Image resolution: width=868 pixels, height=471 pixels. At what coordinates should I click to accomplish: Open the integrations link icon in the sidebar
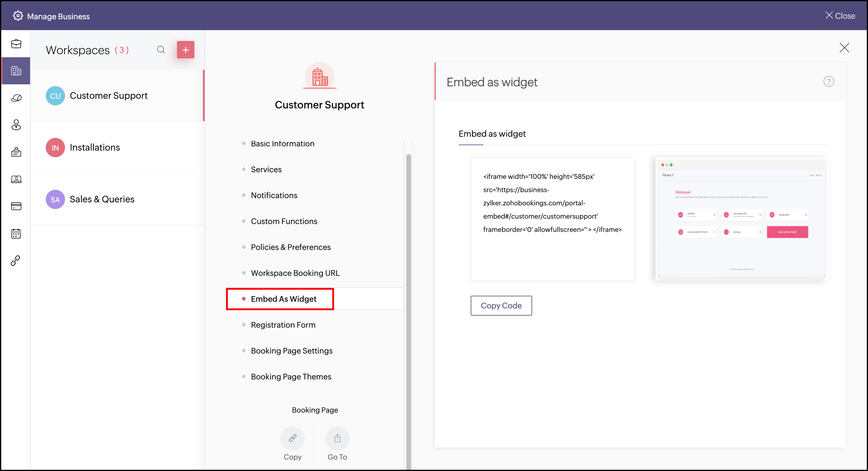(x=16, y=260)
